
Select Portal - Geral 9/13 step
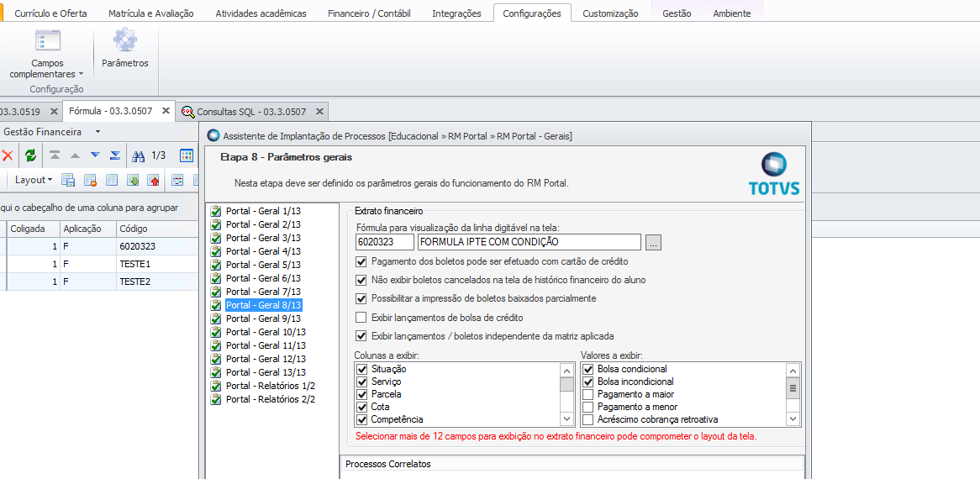pyautogui.click(x=264, y=318)
